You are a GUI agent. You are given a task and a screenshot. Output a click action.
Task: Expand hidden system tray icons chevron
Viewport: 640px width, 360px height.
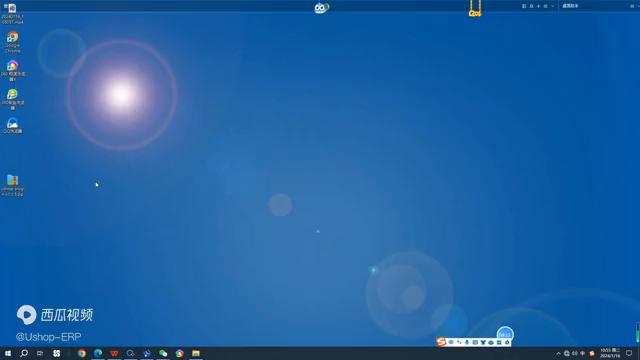(x=558, y=353)
